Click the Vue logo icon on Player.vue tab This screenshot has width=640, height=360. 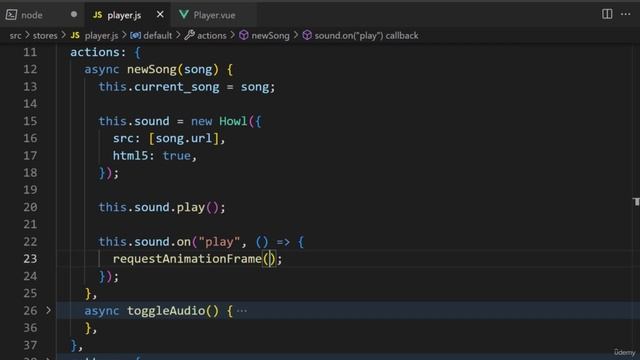184,15
